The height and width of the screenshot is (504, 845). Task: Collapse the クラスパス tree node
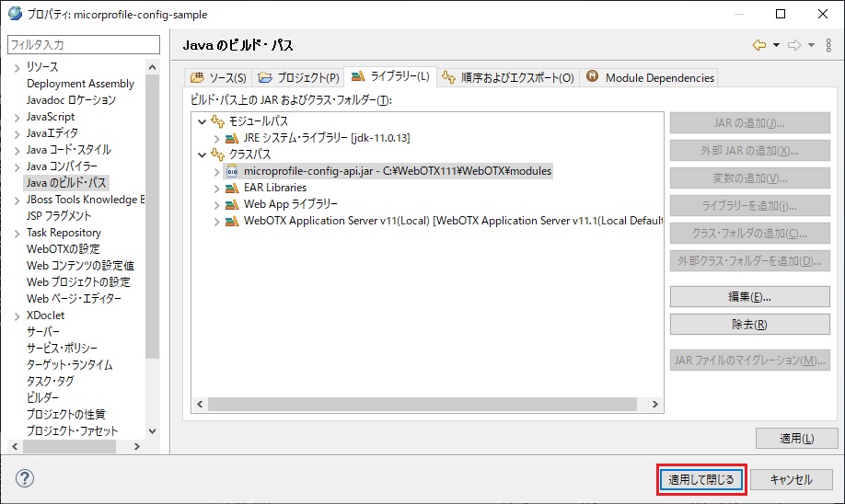(x=202, y=155)
